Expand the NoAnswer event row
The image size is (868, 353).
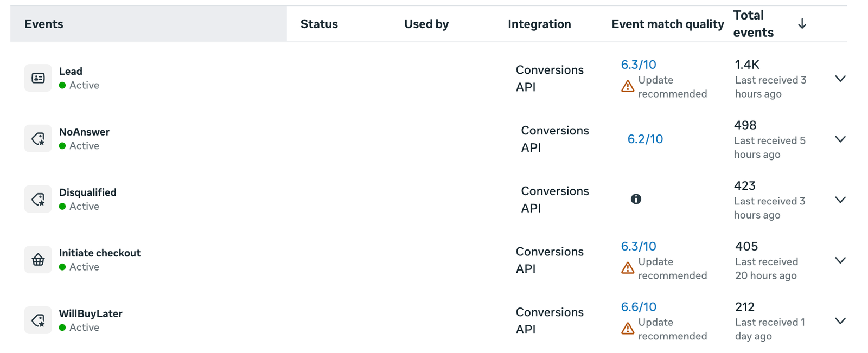pos(840,139)
